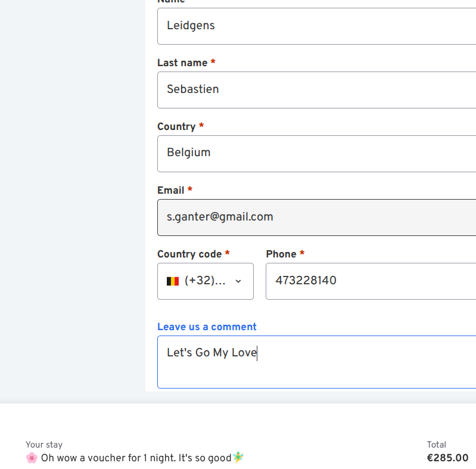Viewport: 476px width, 469px height.
Task: Click the fairy emoji after the voucher text
Action: click(238, 458)
